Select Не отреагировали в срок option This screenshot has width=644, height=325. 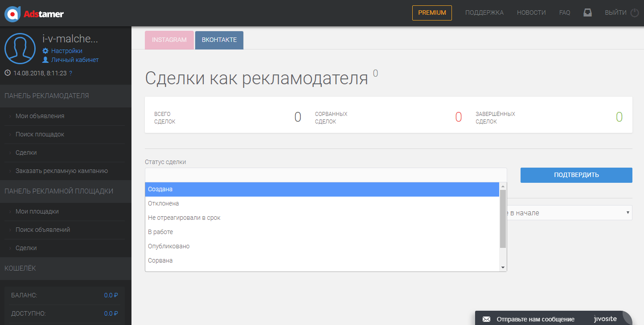click(x=322, y=218)
